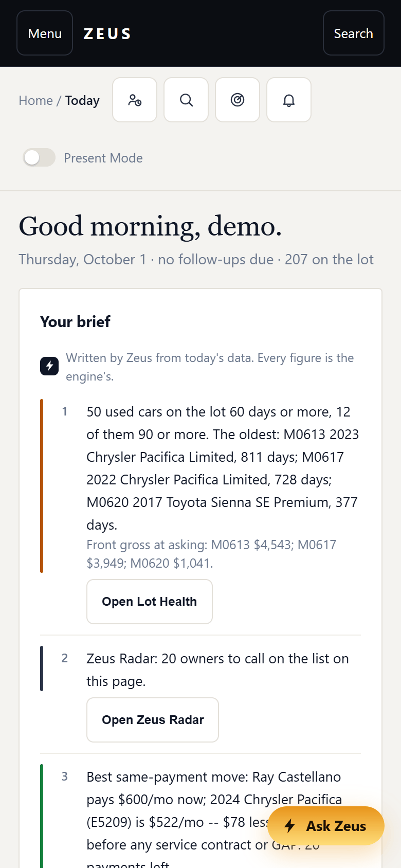Image resolution: width=401 pixels, height=868 pixels.
Task: Select the Today breadcrumb
Action: pyautogui.click(x=82, y=100)
